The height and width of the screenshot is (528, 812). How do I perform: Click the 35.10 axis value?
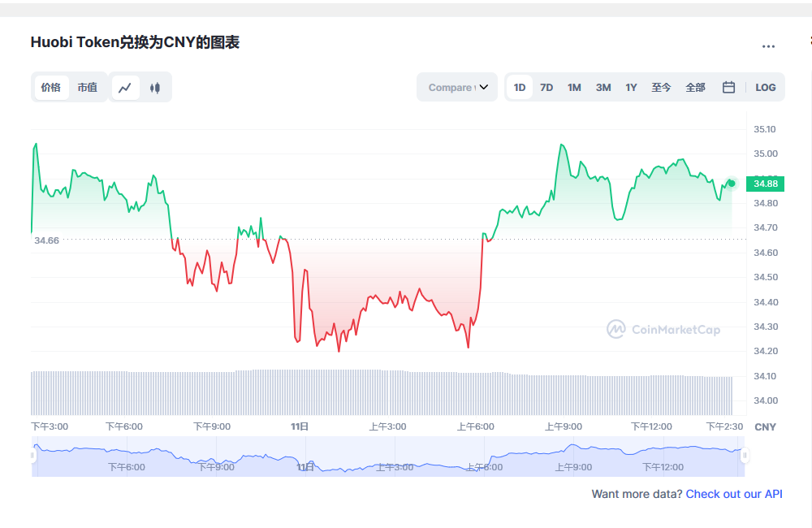click(764, 129)
